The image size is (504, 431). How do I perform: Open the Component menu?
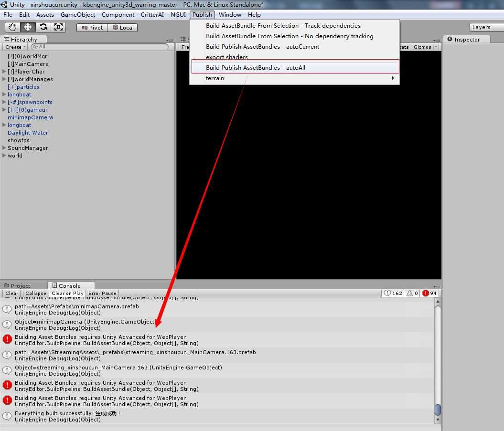(118, 15)
